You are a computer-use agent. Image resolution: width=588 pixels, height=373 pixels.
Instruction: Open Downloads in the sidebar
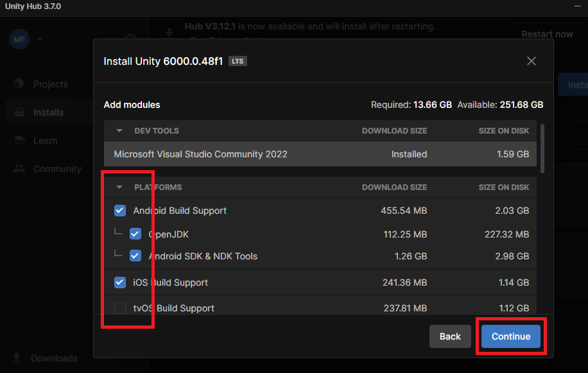[55, 358]
